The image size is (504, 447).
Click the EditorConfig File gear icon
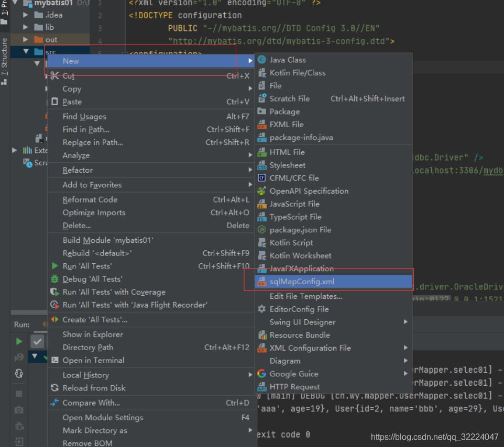(x=262, y=309)
